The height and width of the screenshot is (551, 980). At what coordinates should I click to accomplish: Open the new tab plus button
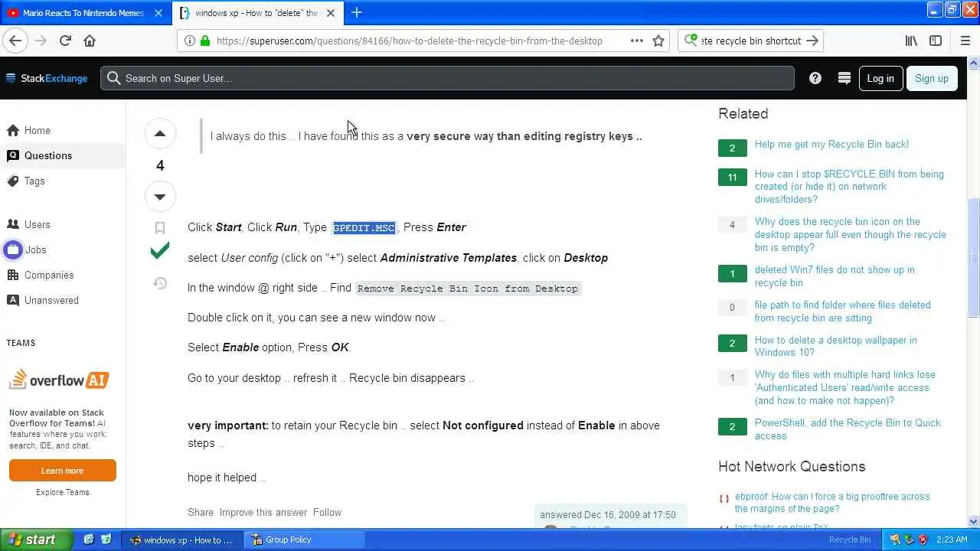point(357,12)
